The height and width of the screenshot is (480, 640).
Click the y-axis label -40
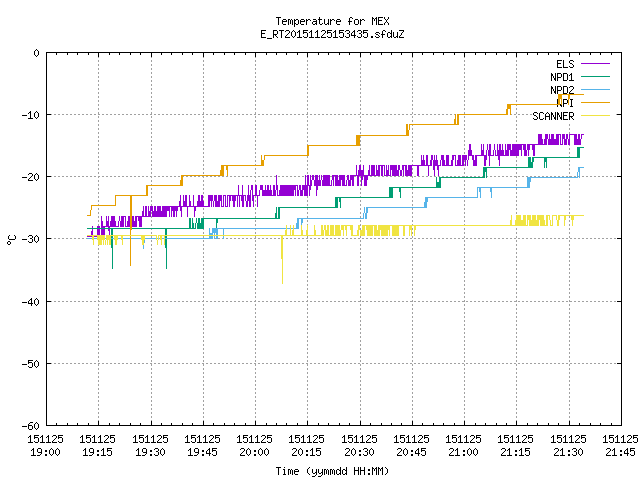[x=31, y=302]
